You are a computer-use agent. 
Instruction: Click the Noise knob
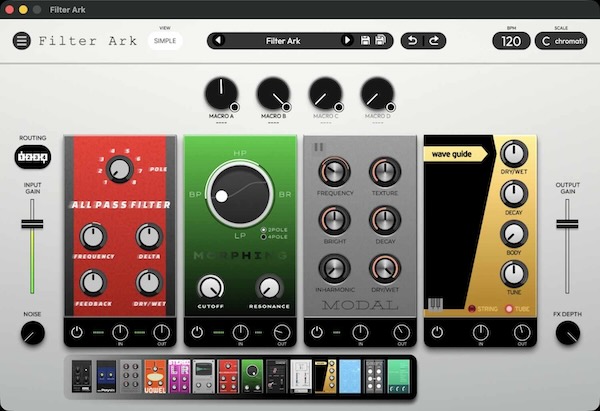[x=33, y=333]
